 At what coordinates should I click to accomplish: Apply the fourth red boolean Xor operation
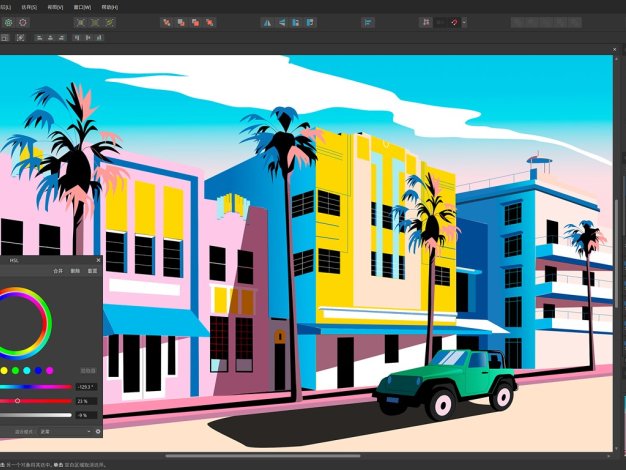(x=210, y=23)
